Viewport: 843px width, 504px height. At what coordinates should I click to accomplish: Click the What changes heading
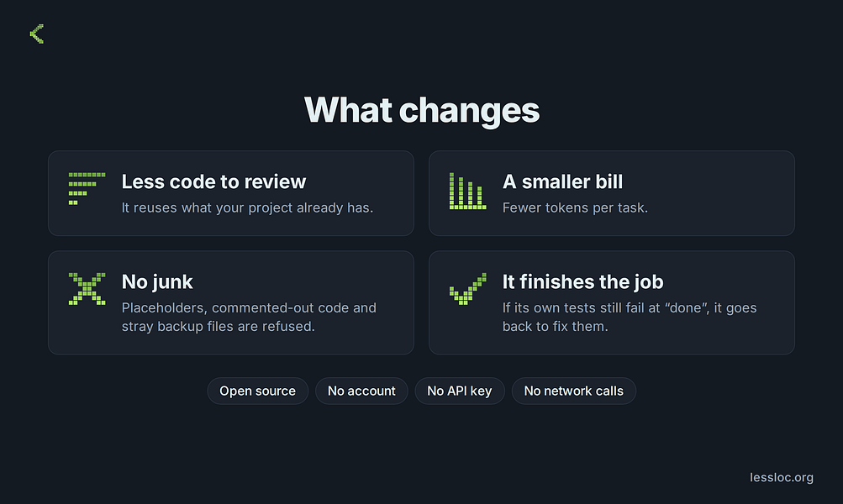[x=422, y=110]
